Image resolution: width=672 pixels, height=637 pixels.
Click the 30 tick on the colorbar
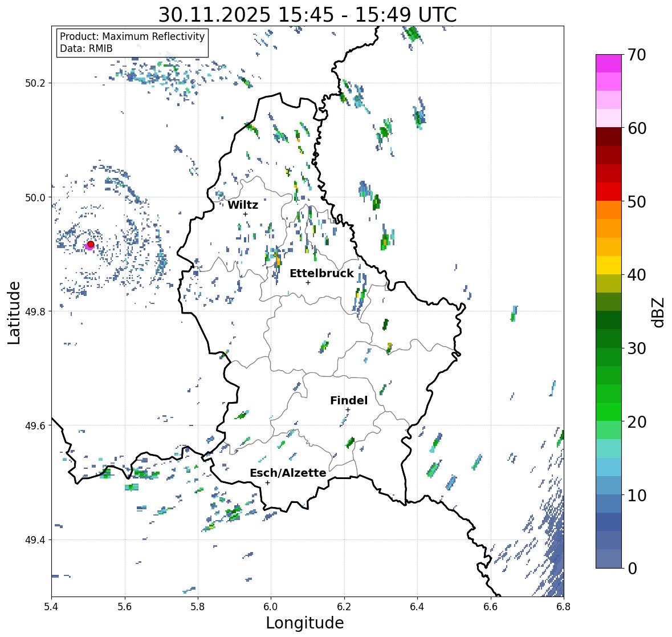point(637,348)
